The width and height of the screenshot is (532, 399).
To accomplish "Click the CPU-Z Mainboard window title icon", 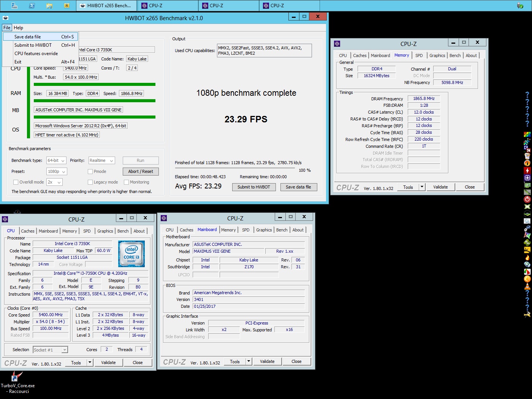I will tap(164, 218).
